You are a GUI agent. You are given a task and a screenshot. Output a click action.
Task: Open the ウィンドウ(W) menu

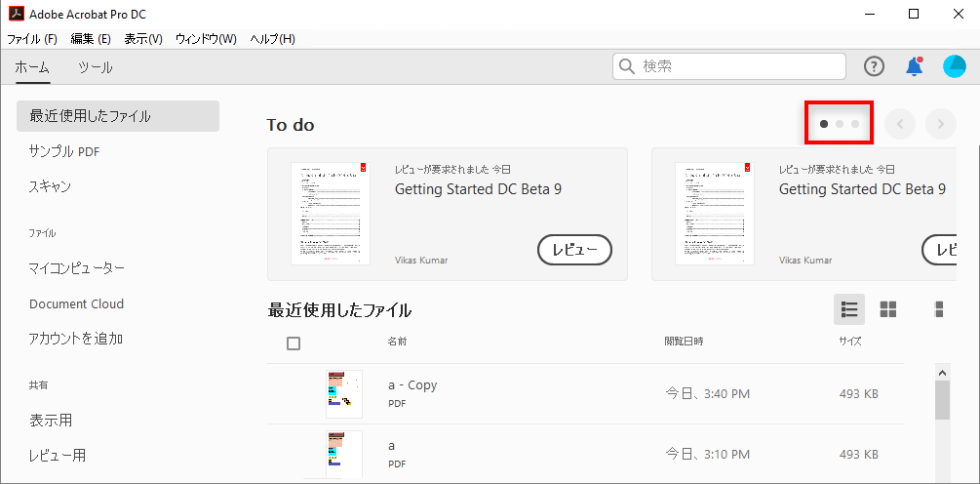[206, 39]
